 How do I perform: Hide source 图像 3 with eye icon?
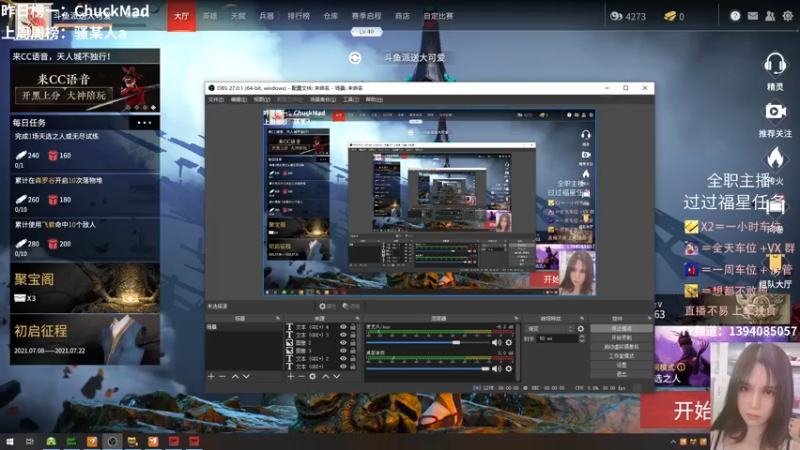click(343, 351)
